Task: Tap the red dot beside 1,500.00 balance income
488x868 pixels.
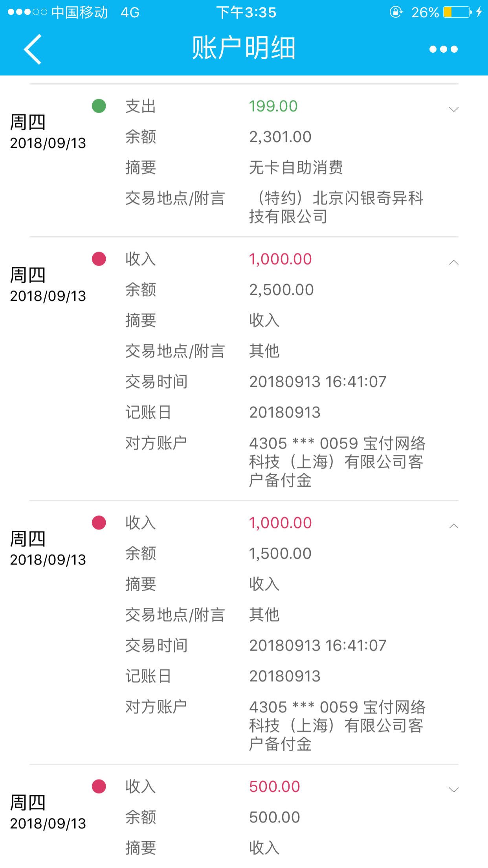Action: (99, 522)
